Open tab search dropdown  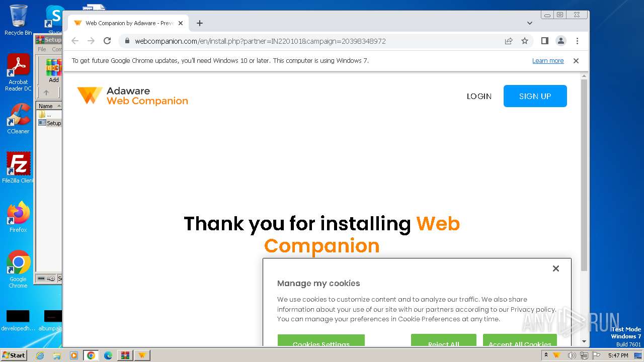click(530, 23)
